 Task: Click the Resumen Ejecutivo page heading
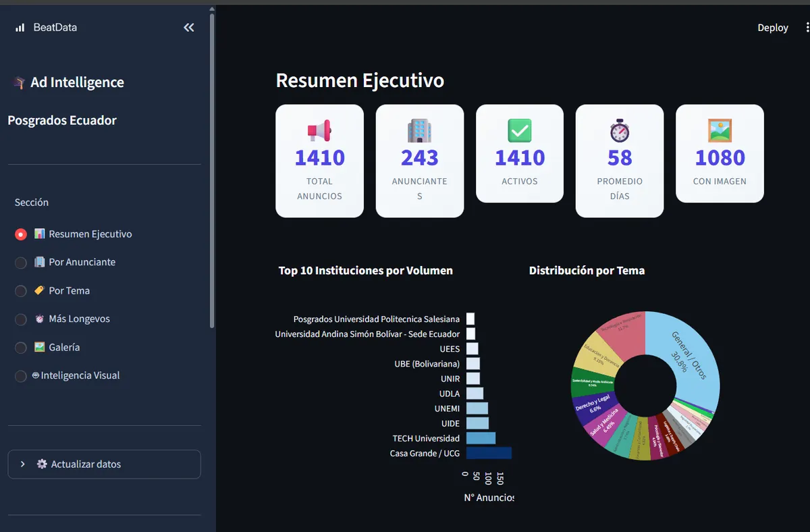(360, 80)
